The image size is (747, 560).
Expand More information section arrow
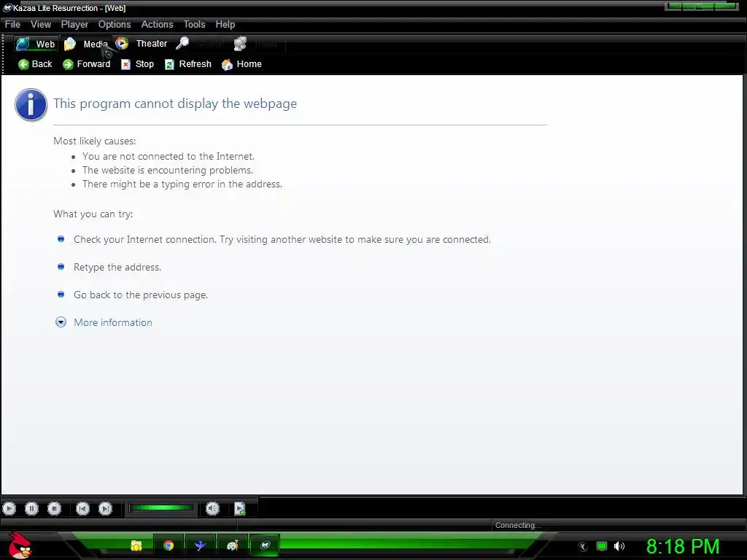click(x=61, y=322)
